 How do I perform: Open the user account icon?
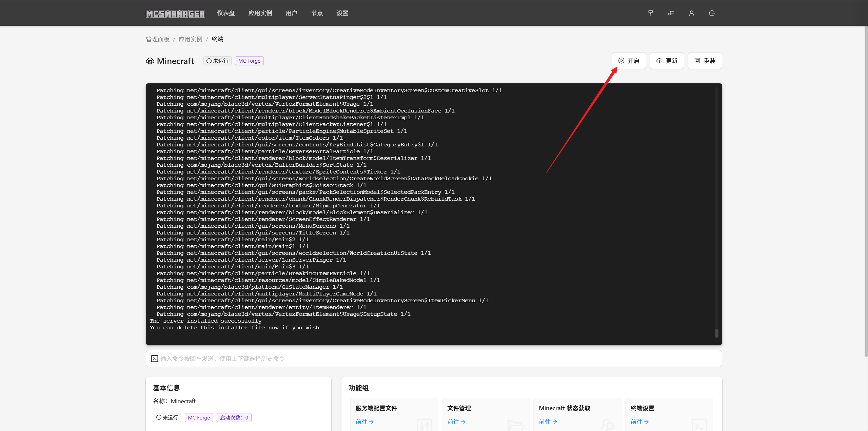(691, 13)
